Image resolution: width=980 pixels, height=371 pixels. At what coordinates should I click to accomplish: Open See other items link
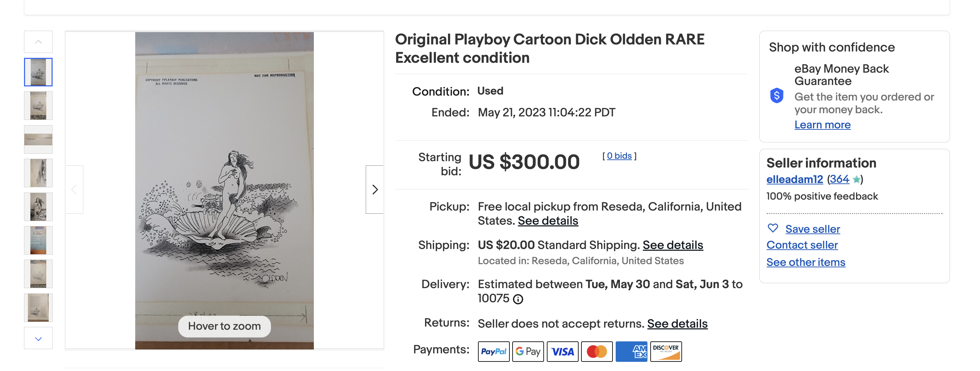[x=806, y=262]
